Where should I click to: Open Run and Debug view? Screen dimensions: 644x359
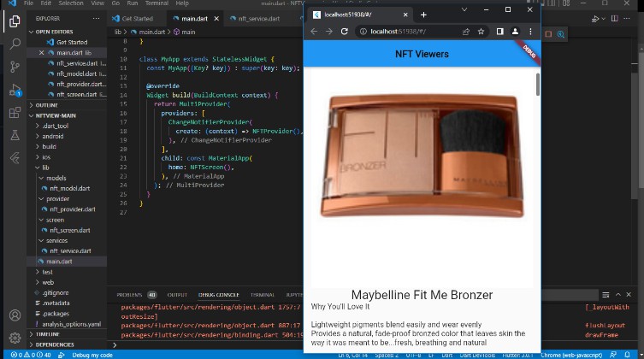click(15, 90)
